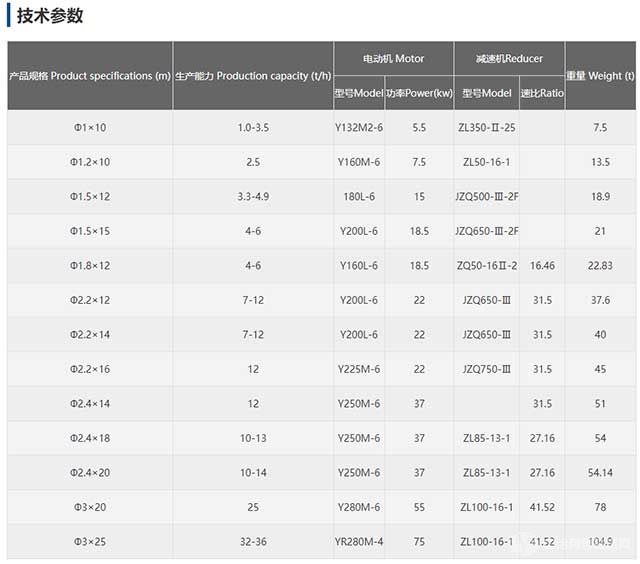
Task: Click the Y280M-6 motor model cell
Action: point(359,507)
